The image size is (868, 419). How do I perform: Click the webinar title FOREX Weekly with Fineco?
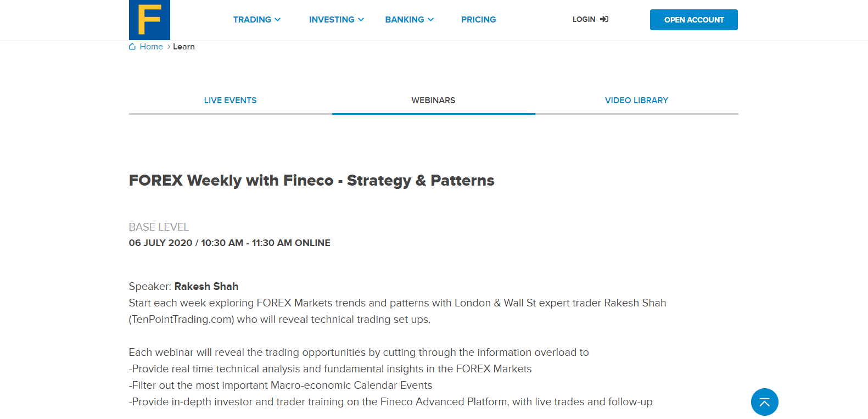311,180
